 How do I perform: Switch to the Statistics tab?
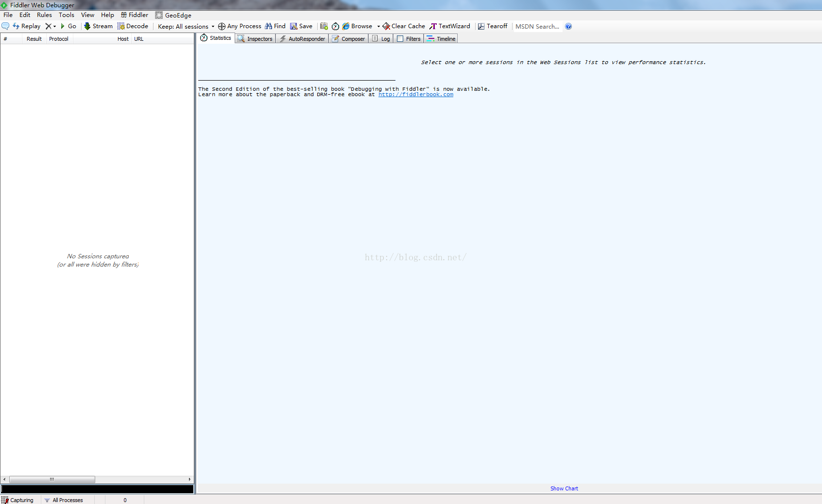point(216,38)
